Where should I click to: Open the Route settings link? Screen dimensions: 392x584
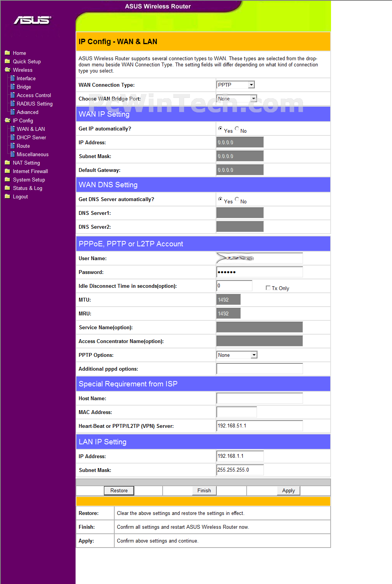(23, 146)
